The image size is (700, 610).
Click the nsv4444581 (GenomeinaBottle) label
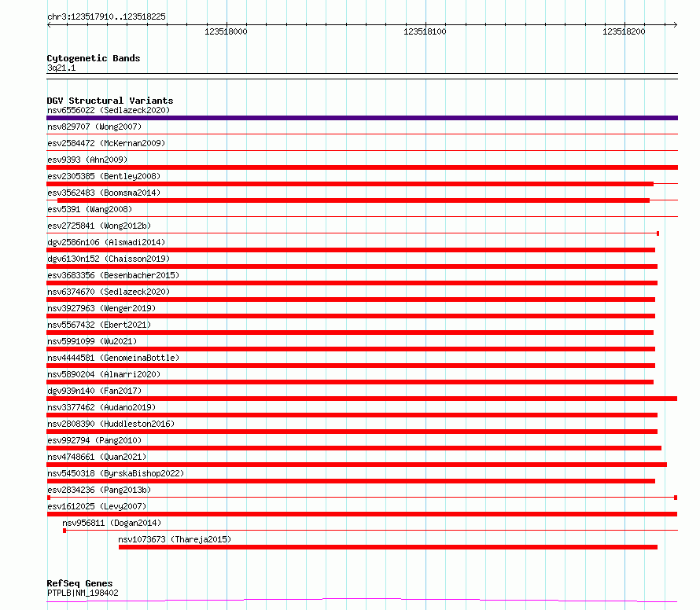[x=113, y=358]
